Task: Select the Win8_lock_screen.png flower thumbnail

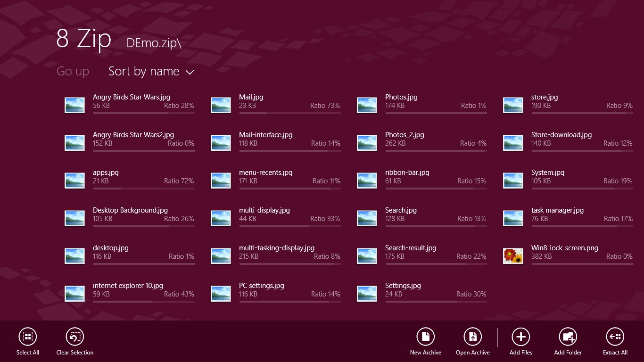Action: point(513,256)
